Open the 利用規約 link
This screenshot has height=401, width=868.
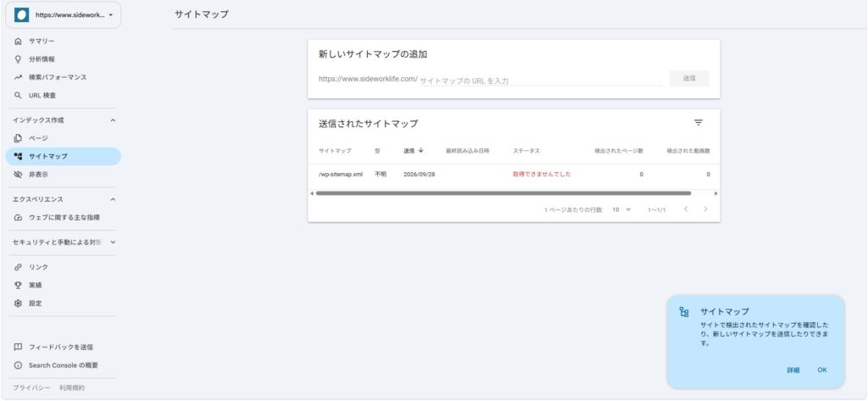72,387
